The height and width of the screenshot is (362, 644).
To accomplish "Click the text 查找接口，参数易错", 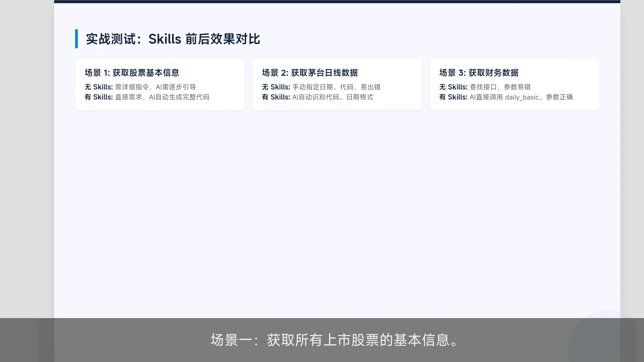I will tap(500, 87).
